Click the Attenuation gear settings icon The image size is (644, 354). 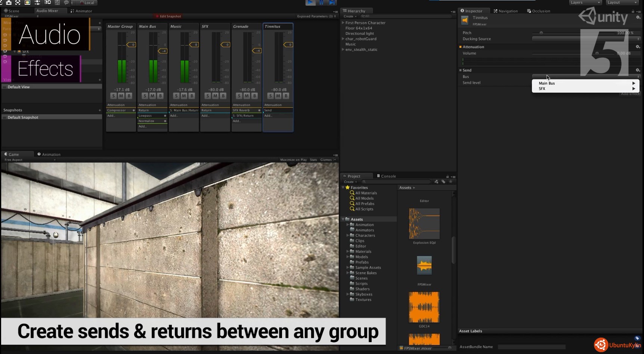point(638,47)
